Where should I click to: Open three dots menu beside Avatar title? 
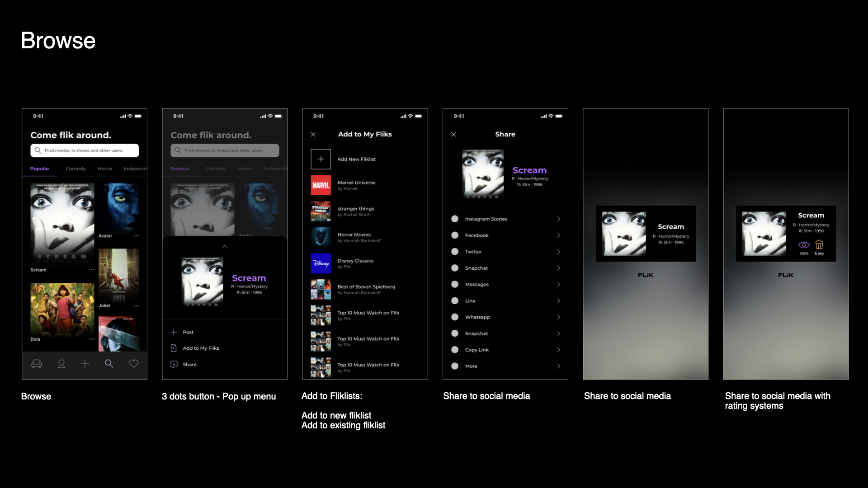coord(137,236)
